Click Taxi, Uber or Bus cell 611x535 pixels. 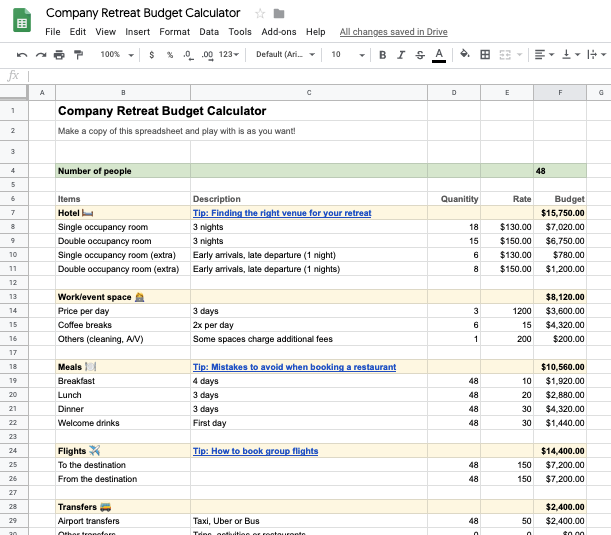(309, 521)
